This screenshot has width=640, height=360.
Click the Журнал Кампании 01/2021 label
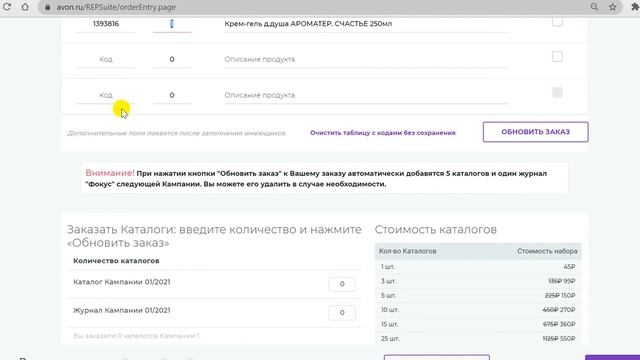coord(122,311)
